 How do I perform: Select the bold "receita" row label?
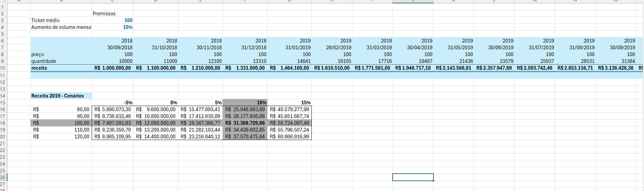tap(61, 68)
